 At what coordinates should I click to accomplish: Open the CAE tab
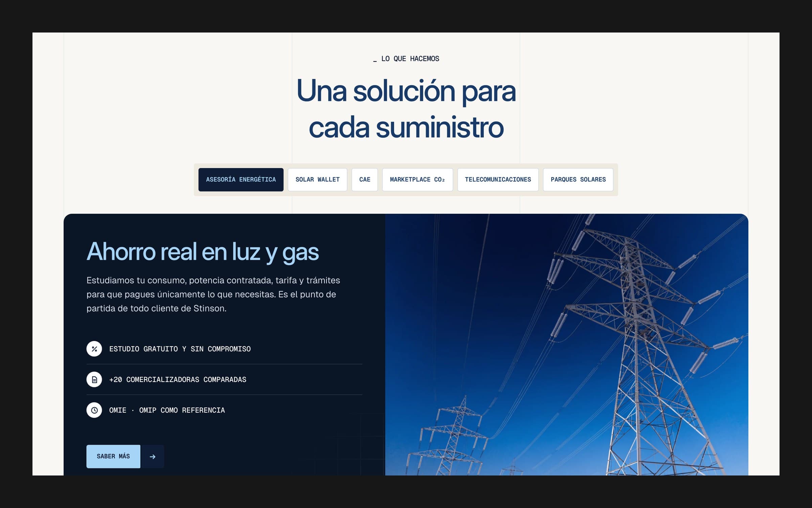pyautogui.click(x=365, y=179)
